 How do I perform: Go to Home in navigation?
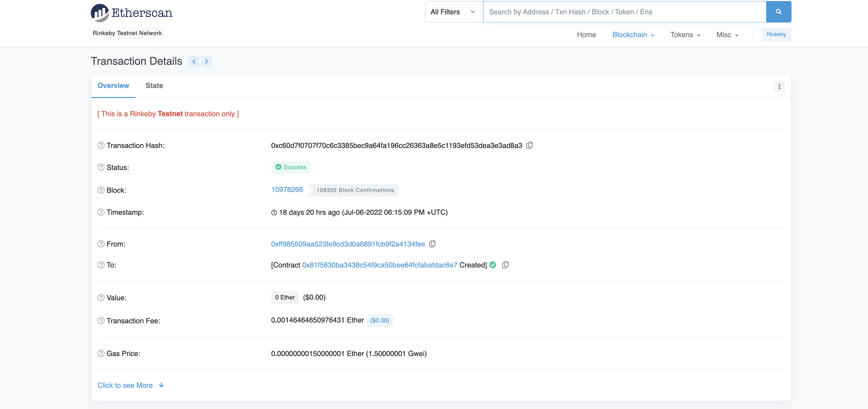(x=586, y=35)
